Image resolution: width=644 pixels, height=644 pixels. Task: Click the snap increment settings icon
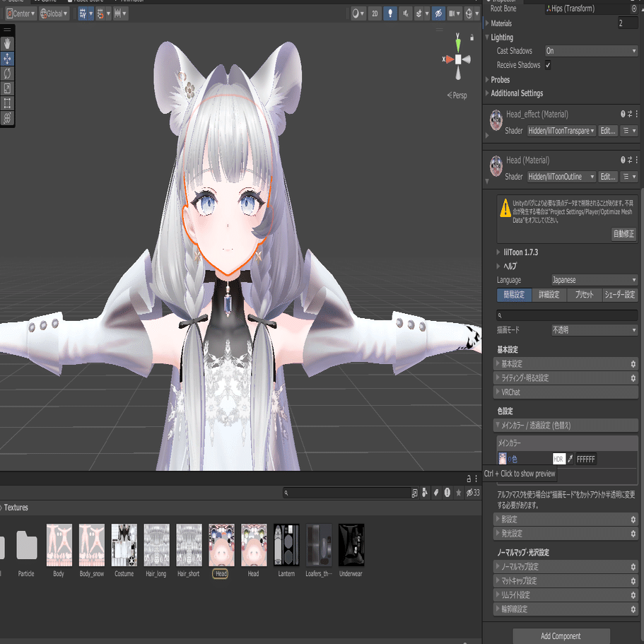pyautogui.click(x=118, y=13)
